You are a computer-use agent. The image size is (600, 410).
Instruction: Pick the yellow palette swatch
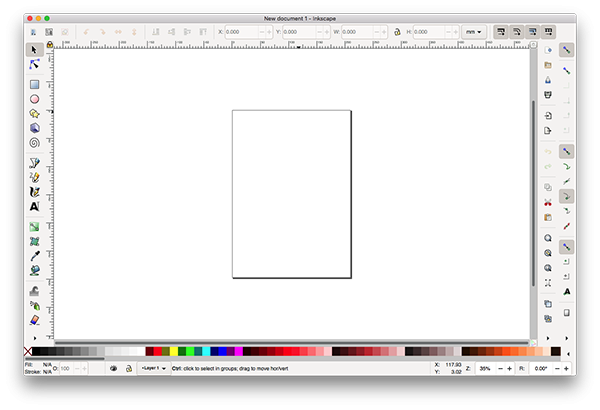pos(174,351)
